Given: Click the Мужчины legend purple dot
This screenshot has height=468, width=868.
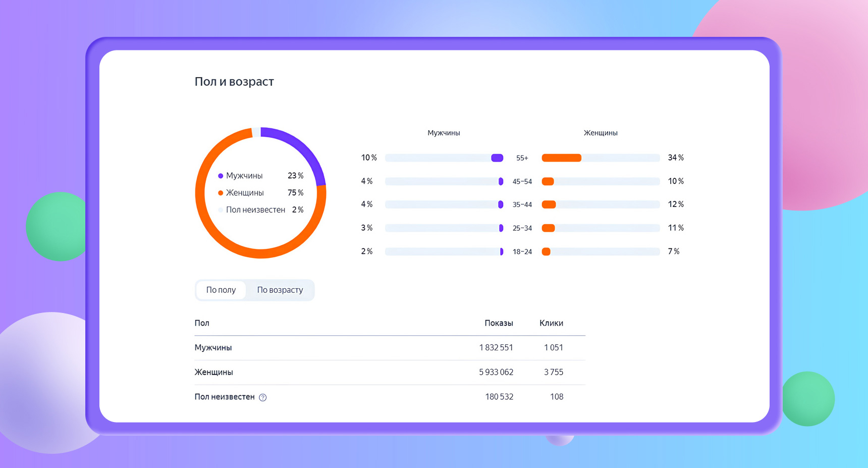Looking at the screenshot, I should click(x=221, y=176).
